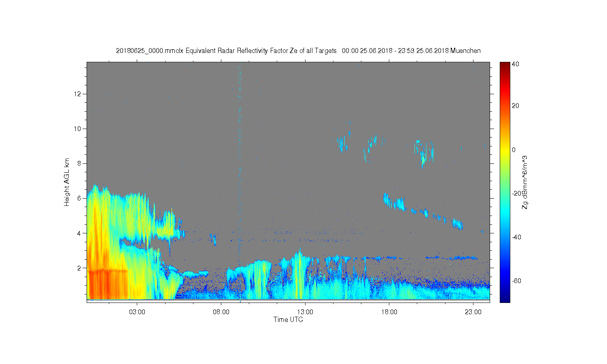The image size is (607, 364).
Task: Click the 'Zg dBmm^6/m^3' colorbar title
Action: click(x=525, y=182)
